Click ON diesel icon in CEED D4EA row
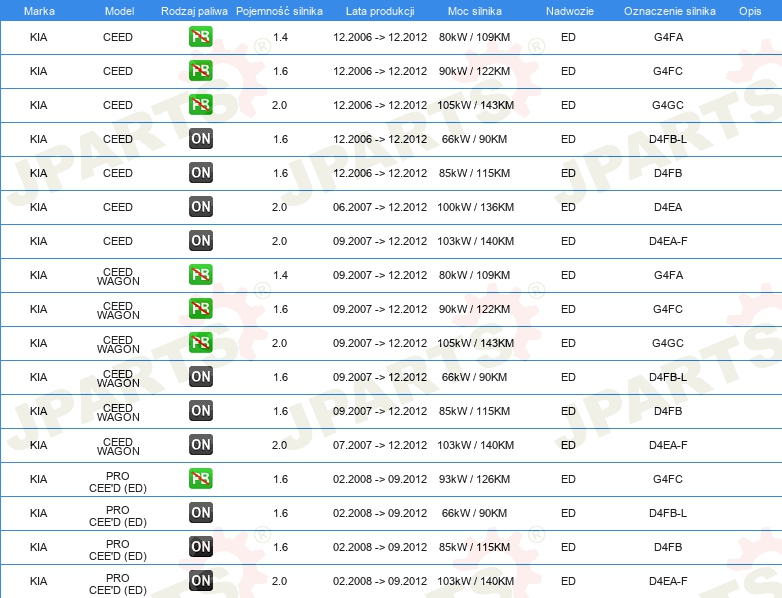This screenshot has width=782, height=598. point(200,206)
